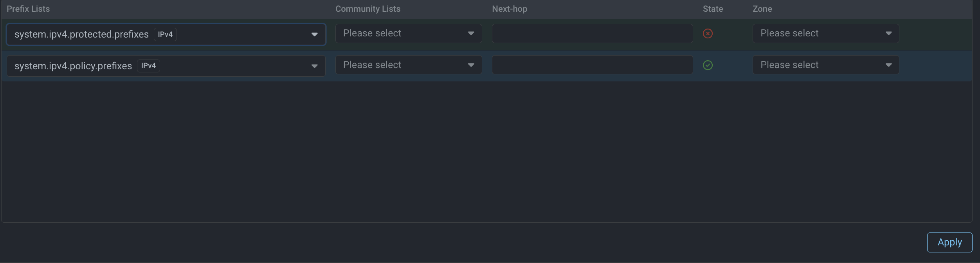
Task: Click first row Next-hop input field
Action: [x=592, y=34]
